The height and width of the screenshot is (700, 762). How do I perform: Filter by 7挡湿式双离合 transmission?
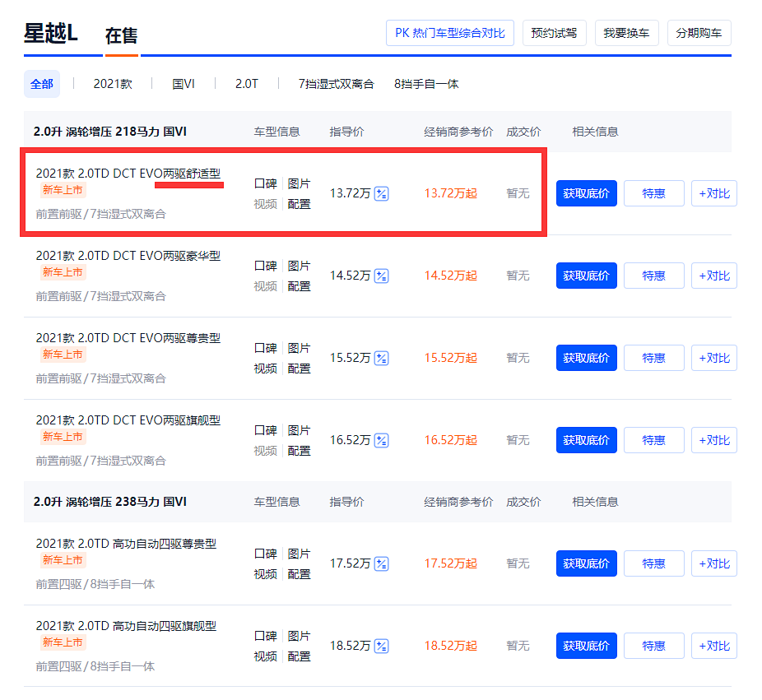click(337, 84)
